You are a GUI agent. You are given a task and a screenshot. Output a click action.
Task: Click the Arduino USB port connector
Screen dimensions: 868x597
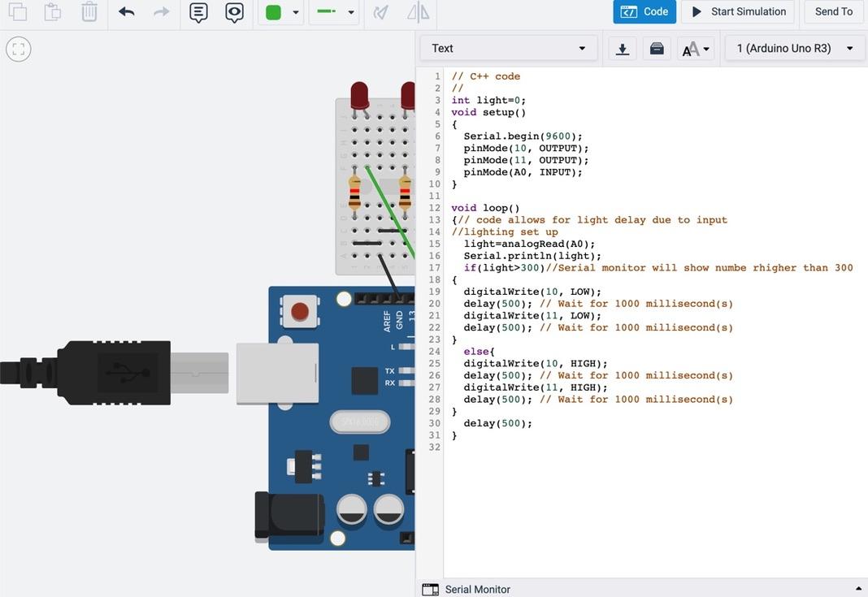277,374
